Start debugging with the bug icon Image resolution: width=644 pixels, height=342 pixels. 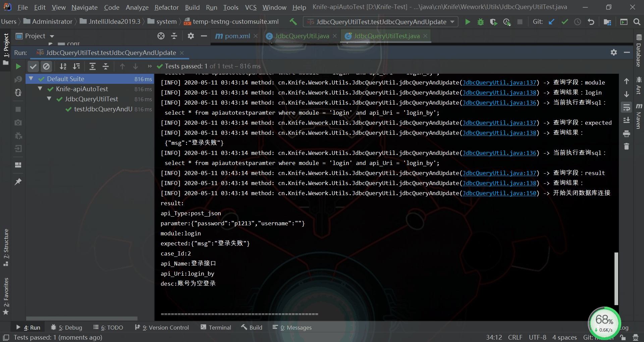pyautogui.click(x=481, y=22)
